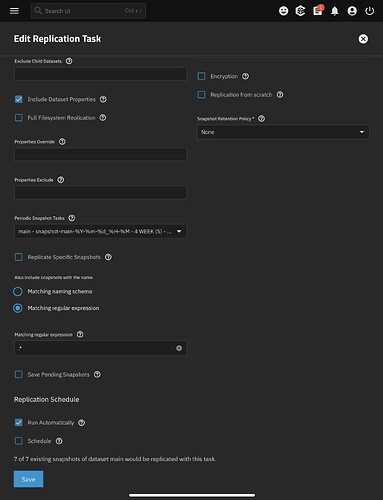Uncheck Run Automatically
383x500 pixels.
pyautogui.click(x=19, y=423)
